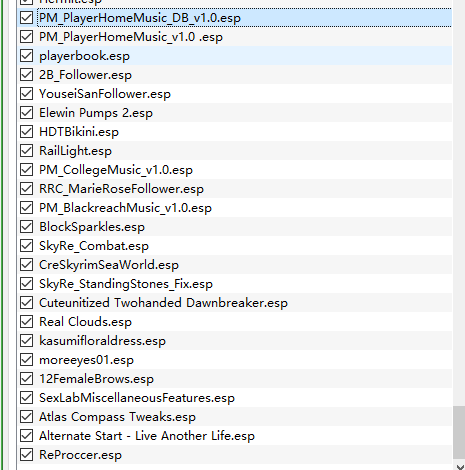This screenshot has height=470, width=465.
Task: Toggle CreSkyrimSeaWorld.esp checkbox
Action: (26, 265)
